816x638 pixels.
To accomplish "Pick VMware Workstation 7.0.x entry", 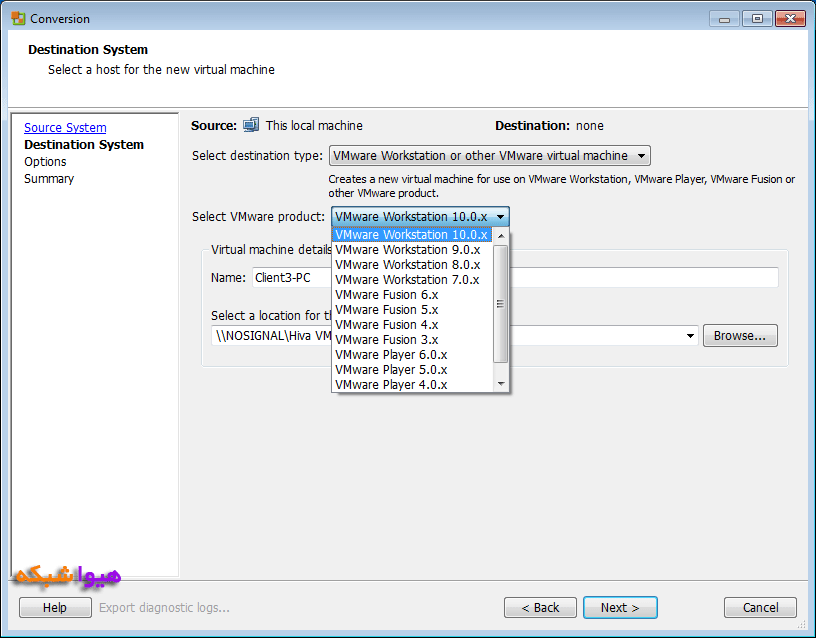I will coord(407,280).
